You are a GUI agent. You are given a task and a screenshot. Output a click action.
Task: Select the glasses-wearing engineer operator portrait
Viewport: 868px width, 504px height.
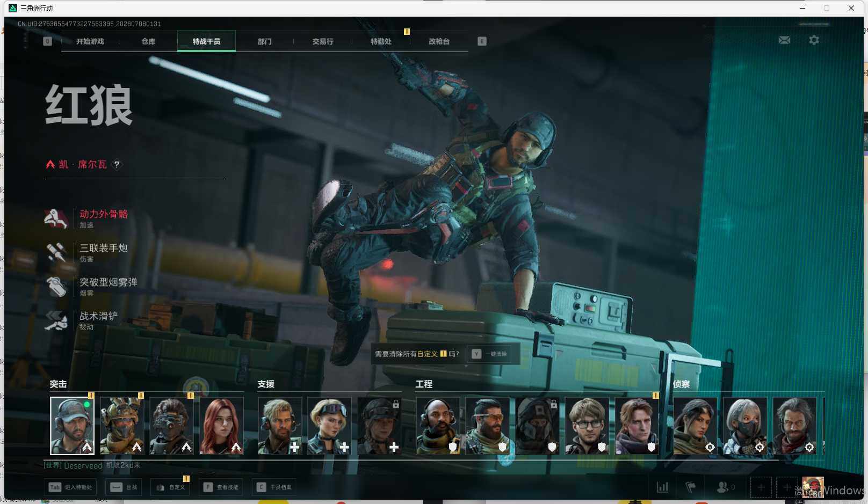tap(587, 426)
